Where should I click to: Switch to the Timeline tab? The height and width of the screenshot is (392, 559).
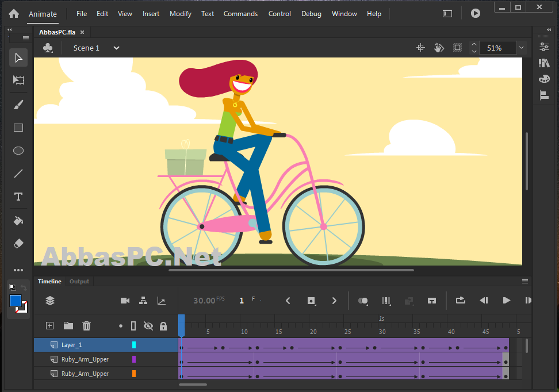pos(49,281)
